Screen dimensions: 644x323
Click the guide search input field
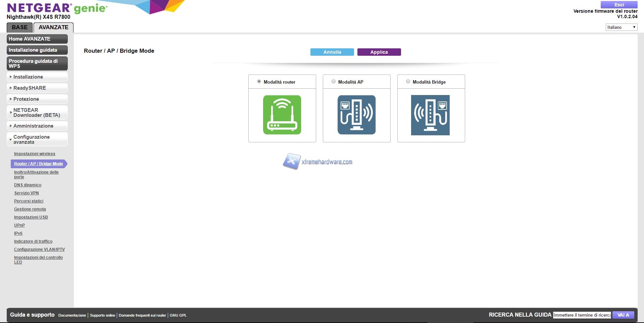pyautogui.click(x=582, y=315)
